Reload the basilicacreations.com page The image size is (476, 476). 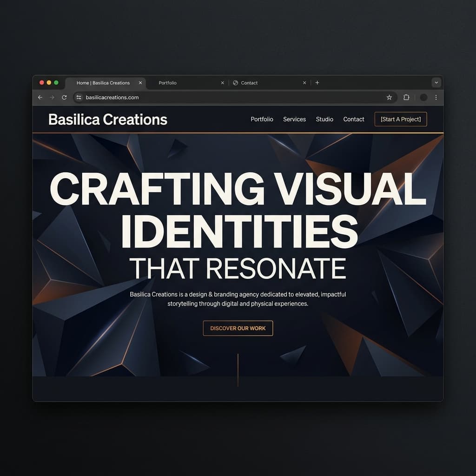pyautogui.click(x=64, y=98)
